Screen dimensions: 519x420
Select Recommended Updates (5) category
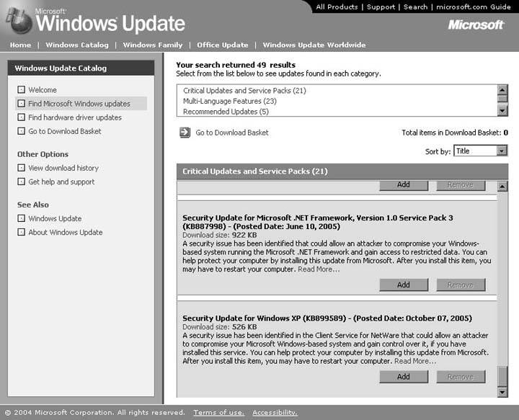click(226, 112)
